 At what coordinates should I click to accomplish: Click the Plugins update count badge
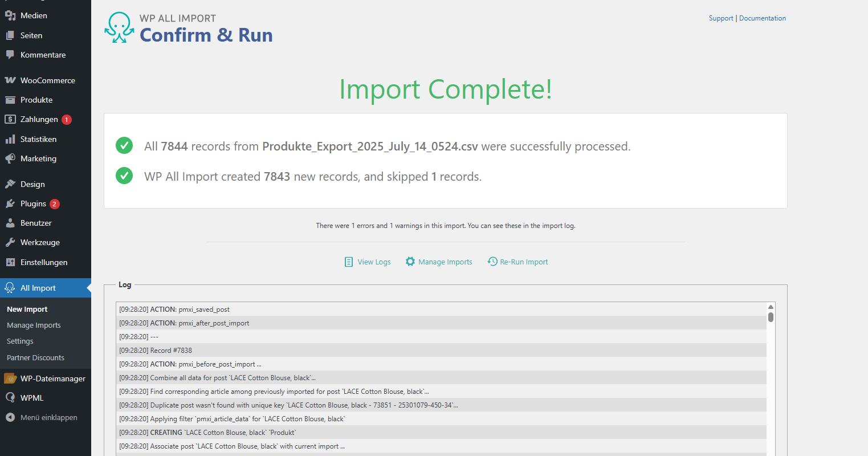pyautogui.click(x=55, y=204)
